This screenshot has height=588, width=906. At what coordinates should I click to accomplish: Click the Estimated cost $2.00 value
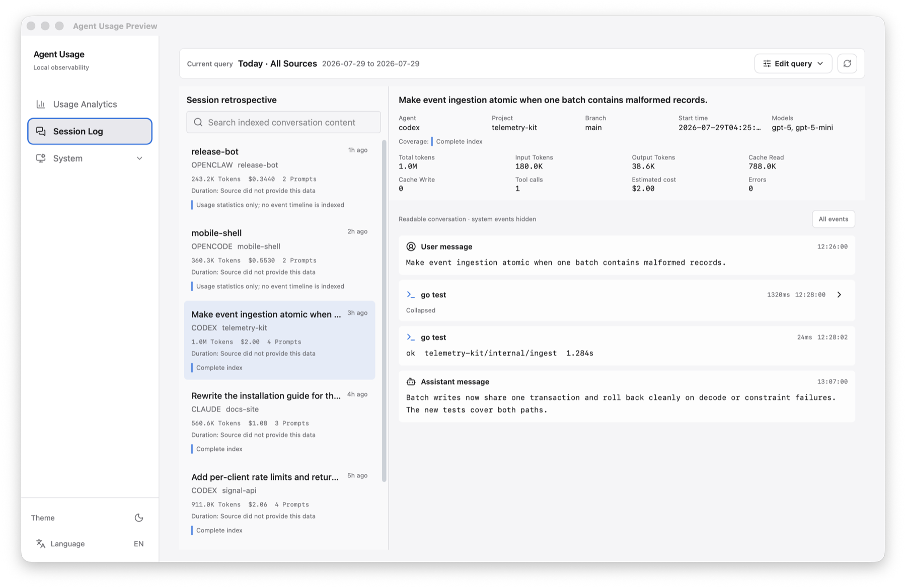(x=643, y=189)
